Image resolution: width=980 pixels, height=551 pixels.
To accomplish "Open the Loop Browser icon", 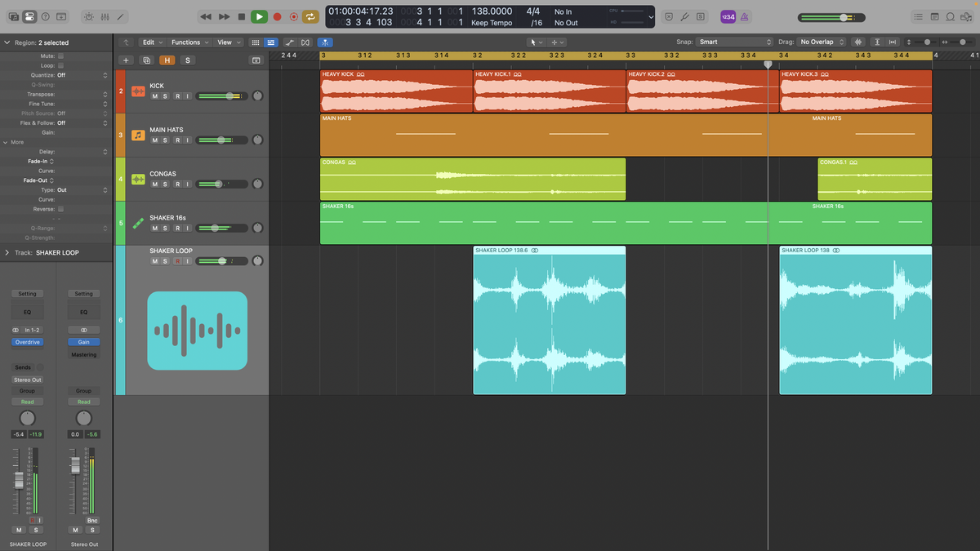I will coord(951,16).
